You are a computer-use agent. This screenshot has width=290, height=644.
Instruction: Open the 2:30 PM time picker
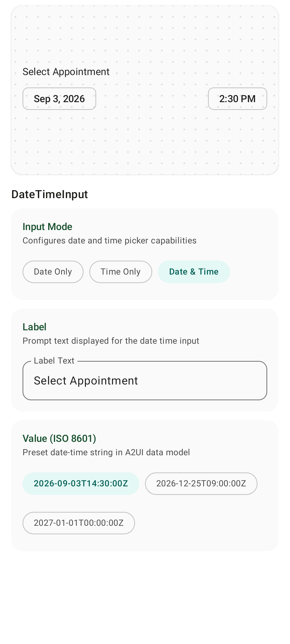[x=237, y=99]
